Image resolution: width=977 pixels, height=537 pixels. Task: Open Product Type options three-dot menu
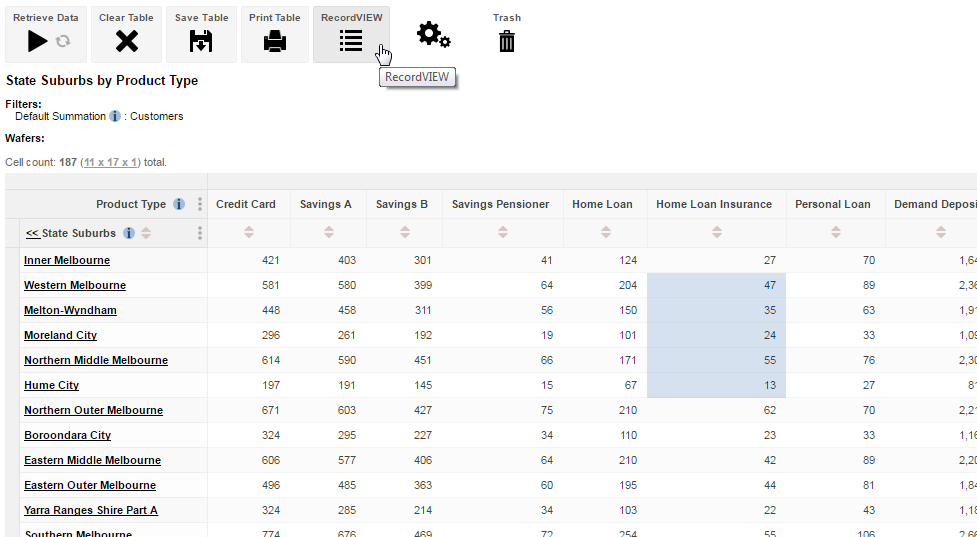(x=200, y=204)
